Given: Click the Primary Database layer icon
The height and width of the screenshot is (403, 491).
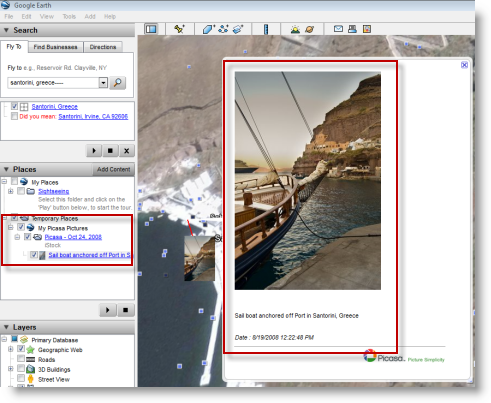Looking at the screenshot, I should point(24,340).
